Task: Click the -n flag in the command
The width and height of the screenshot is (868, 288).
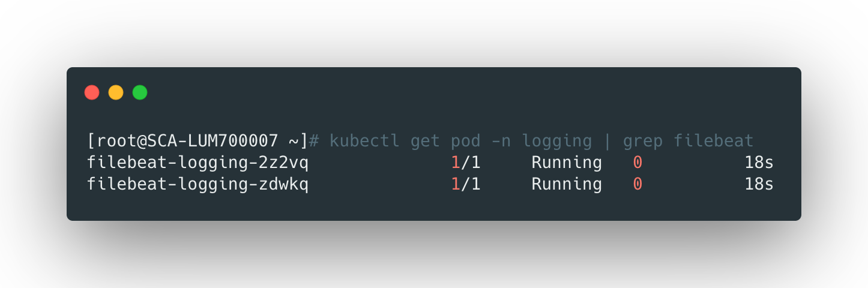Action: coord(501,141)
